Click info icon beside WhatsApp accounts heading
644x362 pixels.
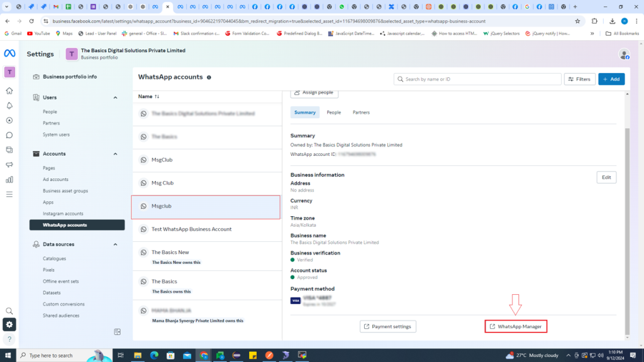click(209, 77)
